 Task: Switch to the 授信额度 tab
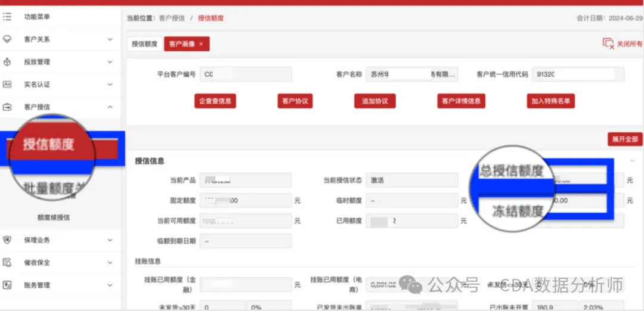click(x=144, y=44)
